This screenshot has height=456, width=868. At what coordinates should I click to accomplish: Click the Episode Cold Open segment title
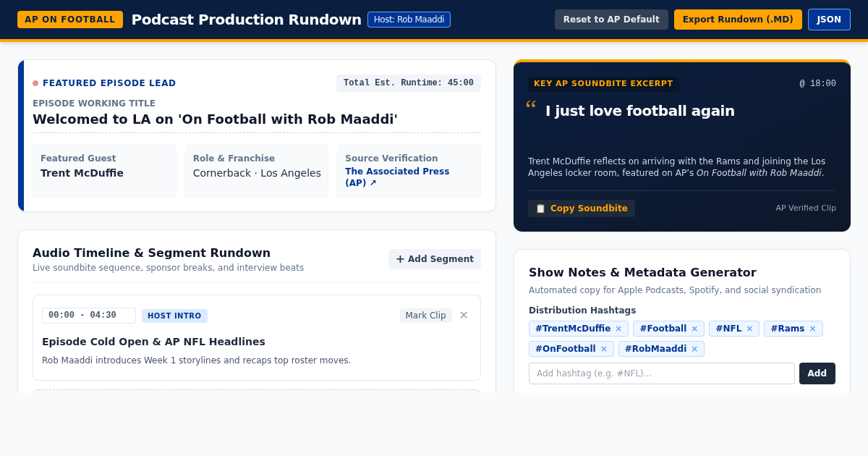153,342
